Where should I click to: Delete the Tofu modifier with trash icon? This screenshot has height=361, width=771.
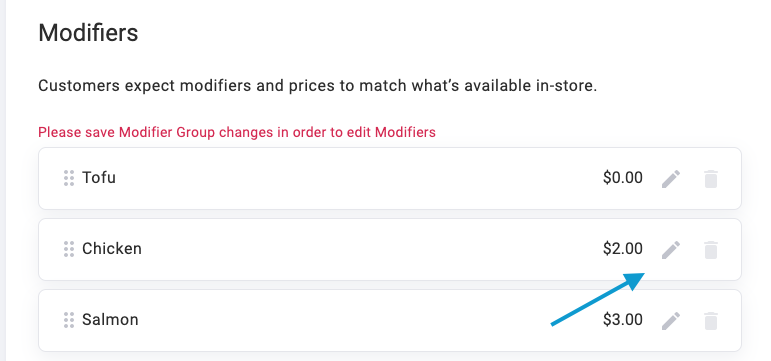click(x=711, y=179)
